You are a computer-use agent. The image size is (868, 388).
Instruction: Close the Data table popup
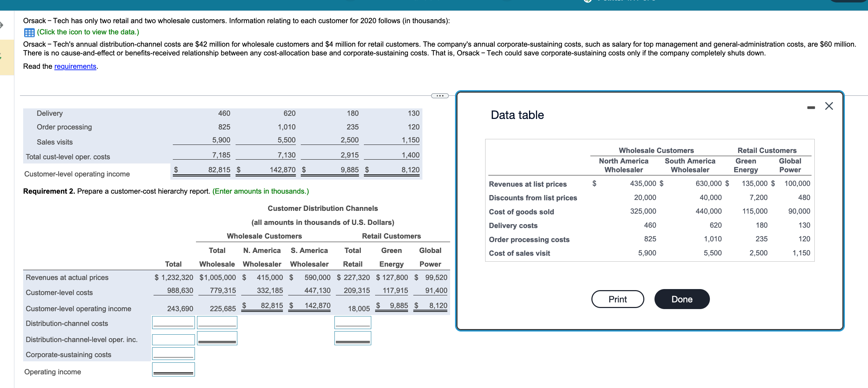829,106
